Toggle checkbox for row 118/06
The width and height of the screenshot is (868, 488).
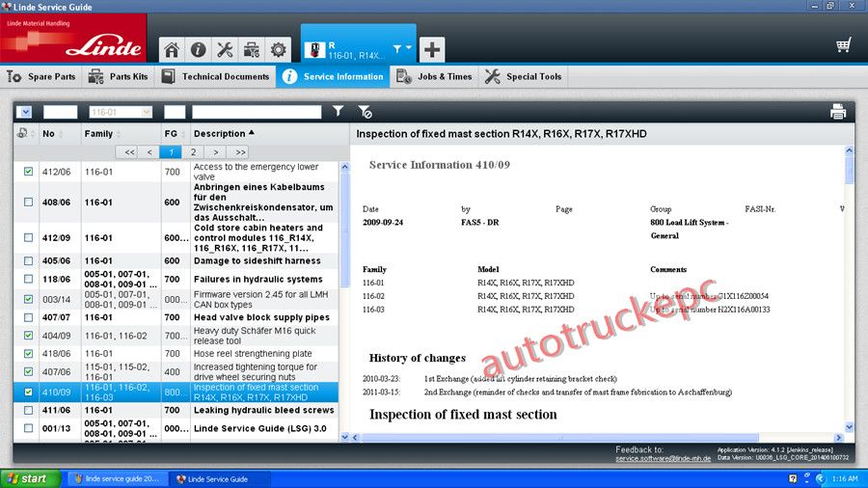coord(28,279)
